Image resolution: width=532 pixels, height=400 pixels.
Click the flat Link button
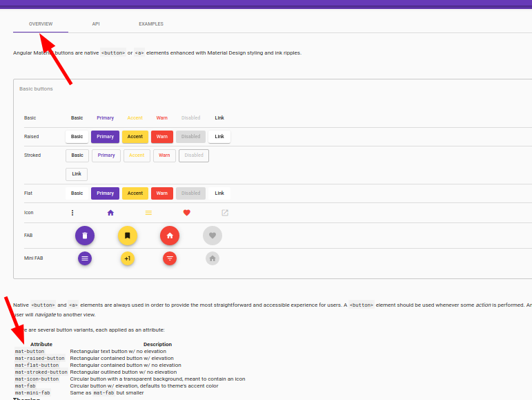[x=219, y=193]
